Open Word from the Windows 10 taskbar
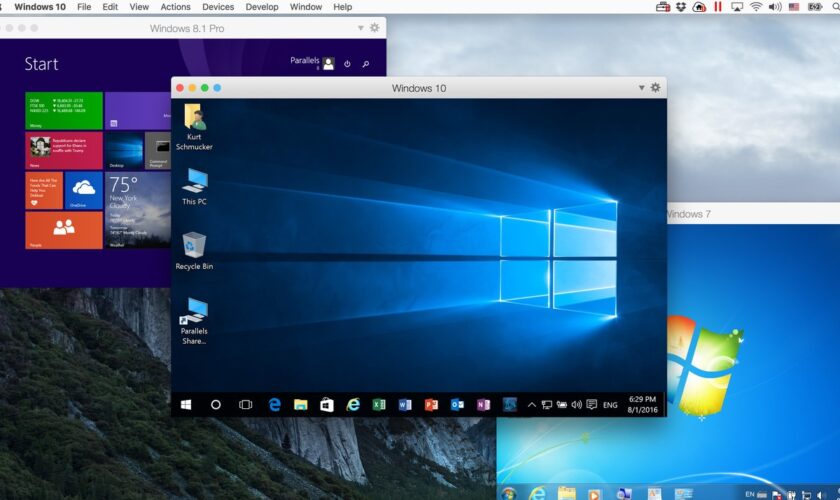This screenshot has height=500, width=840. click(405, 405)
